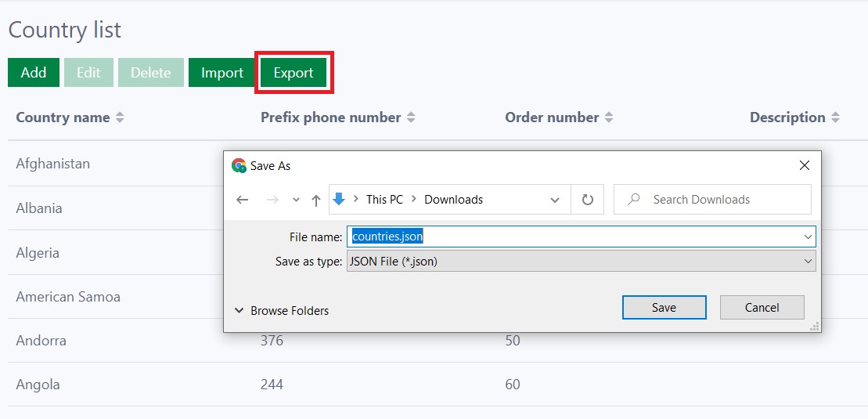
Task: Sort by Prefix phone number sort icon
Action: (x=411, y=117)
